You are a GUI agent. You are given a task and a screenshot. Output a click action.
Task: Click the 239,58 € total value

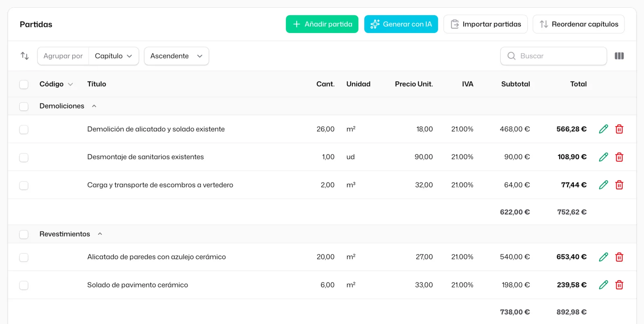[x=572, y=285]
